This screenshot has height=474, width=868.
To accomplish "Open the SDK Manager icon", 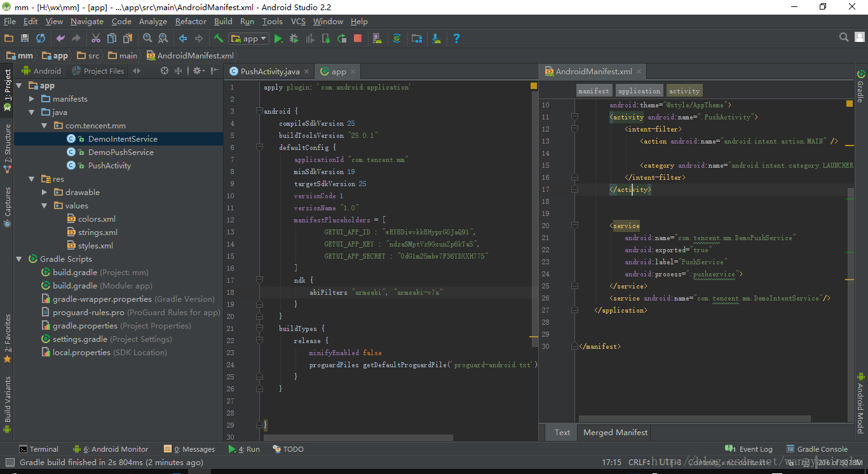I will click(x=437, y=38).
